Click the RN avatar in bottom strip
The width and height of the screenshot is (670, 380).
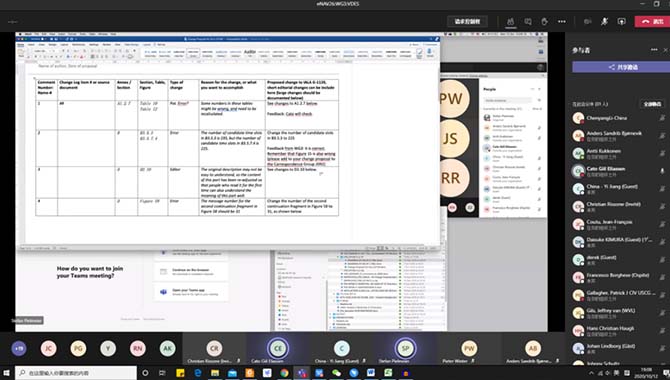pyautogui.click(x=138, y=349)
